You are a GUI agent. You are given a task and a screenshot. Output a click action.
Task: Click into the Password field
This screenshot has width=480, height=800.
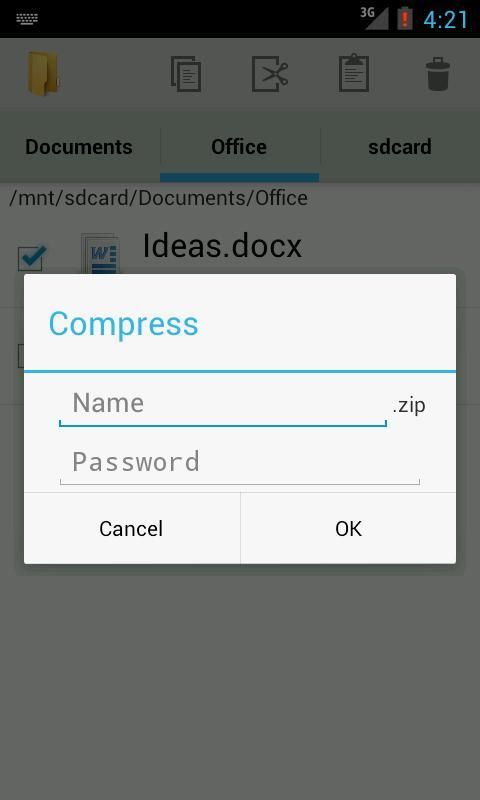(x=240, y=462)
